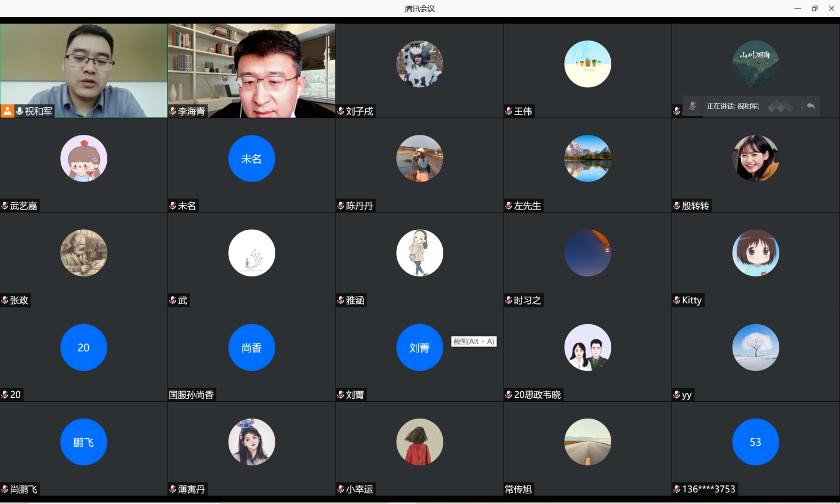
Task: Toggle the muted microphone in the floating speaker bar
Action: (693, 106)
